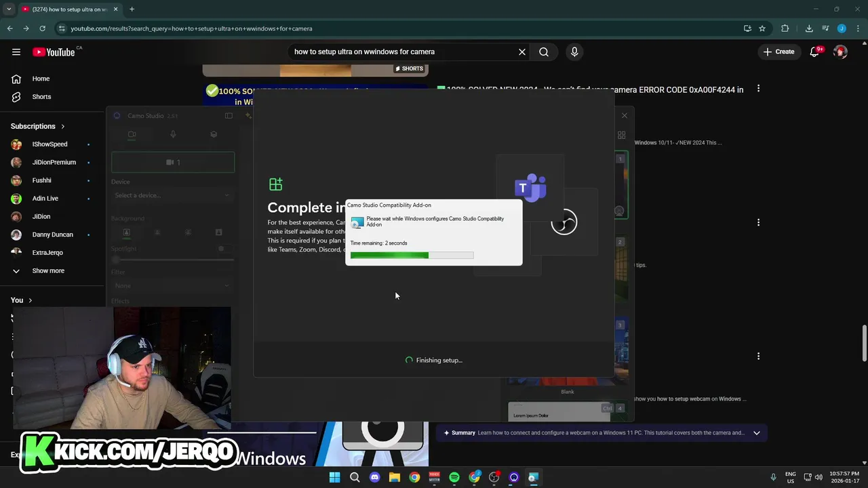Open Danny Duncan subscription channel
Image resolution: width=868 pixels, height=488 pixels.
(52, 235)
